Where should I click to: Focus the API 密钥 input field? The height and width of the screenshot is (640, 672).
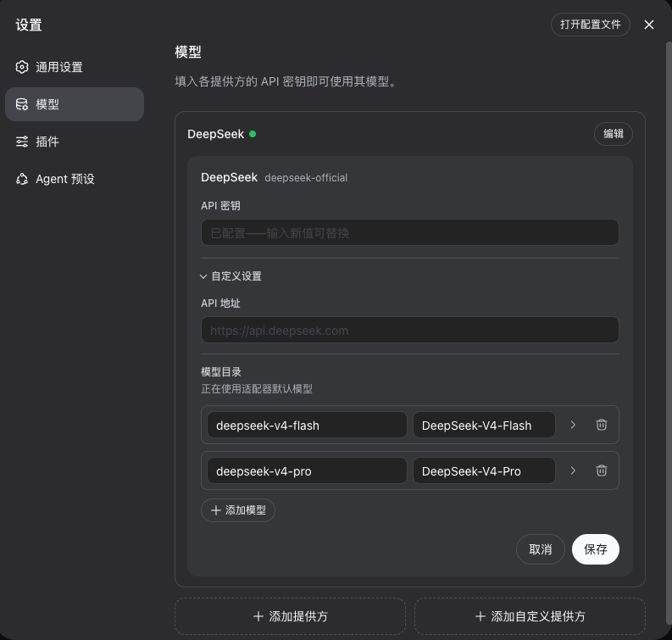(409, 232)
